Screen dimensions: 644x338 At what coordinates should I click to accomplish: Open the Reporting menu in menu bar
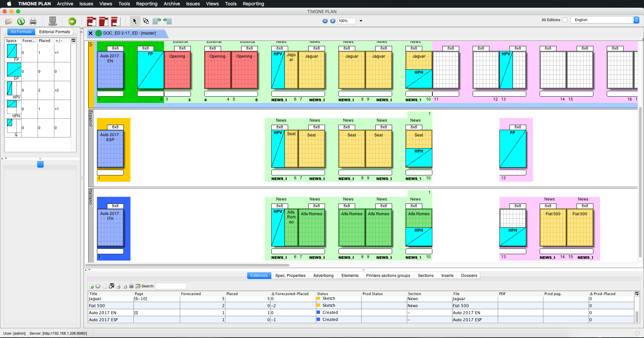[147, 4]
